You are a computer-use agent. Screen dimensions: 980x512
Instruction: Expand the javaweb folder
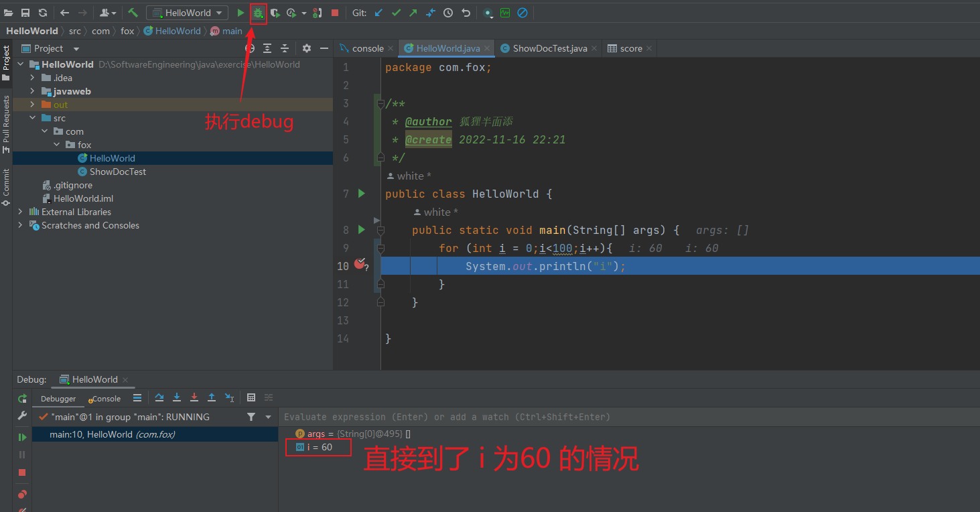(32, 91)
